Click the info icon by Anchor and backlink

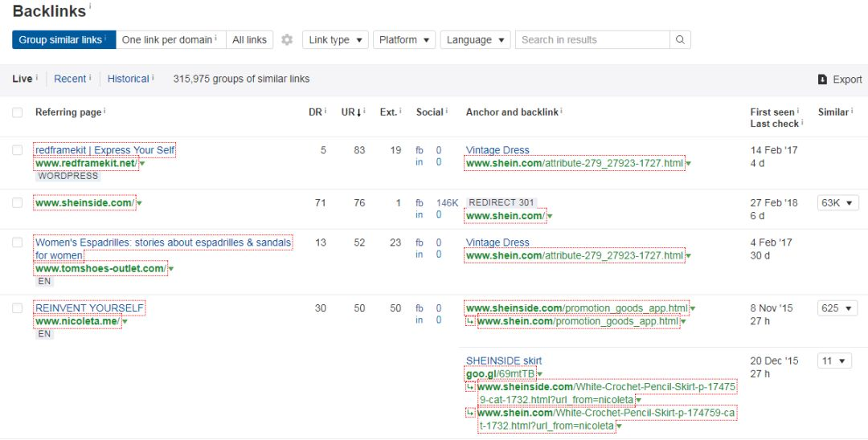click(561, 111)
